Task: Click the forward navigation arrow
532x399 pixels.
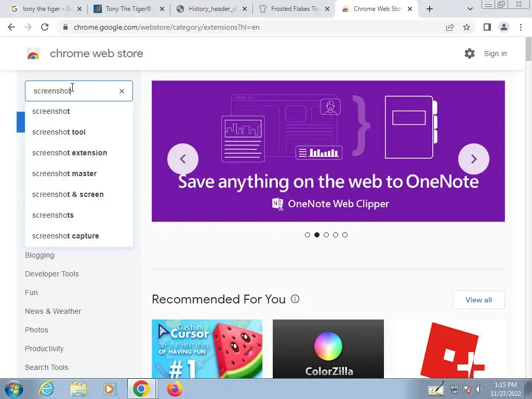Action: 28,27
